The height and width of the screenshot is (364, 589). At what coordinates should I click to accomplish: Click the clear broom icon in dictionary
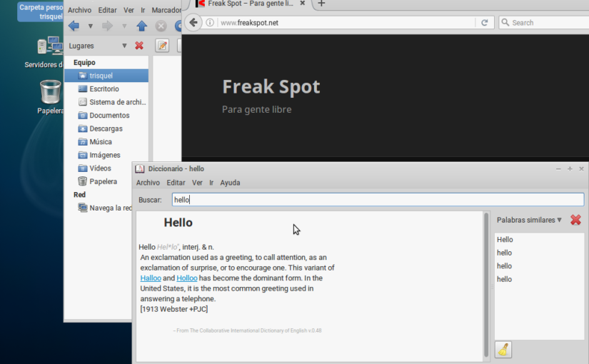[x=503, y=350]
